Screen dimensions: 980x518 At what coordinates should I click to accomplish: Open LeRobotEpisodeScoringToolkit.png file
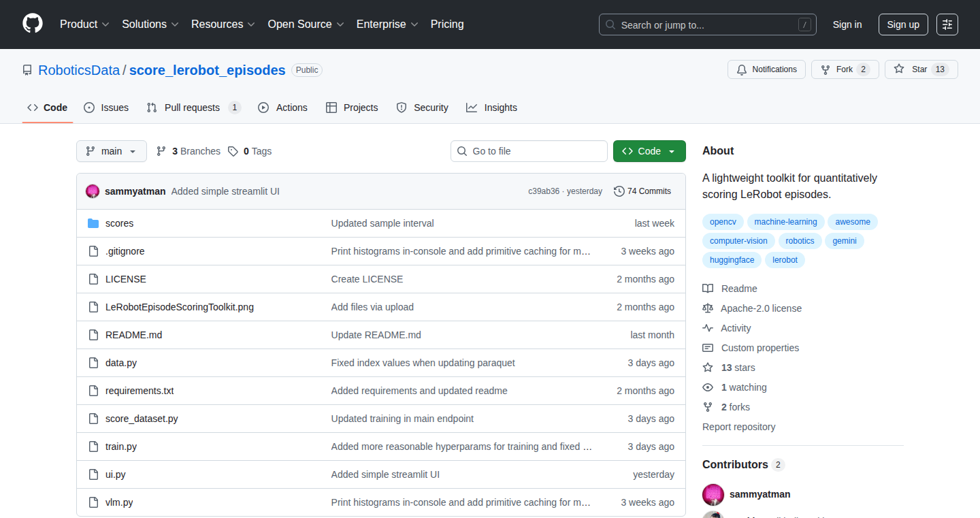180,307
